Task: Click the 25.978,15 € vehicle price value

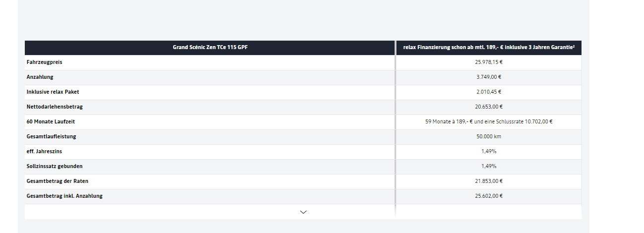Action: [x=489, y=62]
